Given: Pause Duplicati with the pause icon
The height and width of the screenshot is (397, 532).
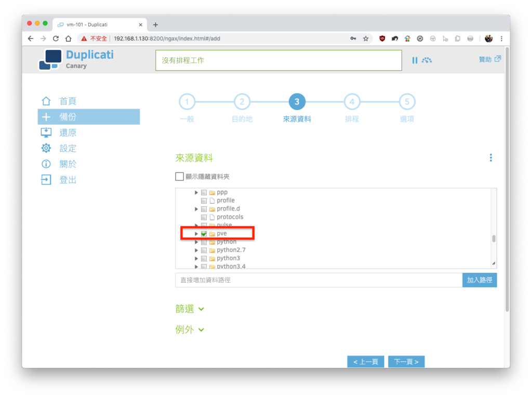Looking at the screenshot, I should [x=415, y=60].
